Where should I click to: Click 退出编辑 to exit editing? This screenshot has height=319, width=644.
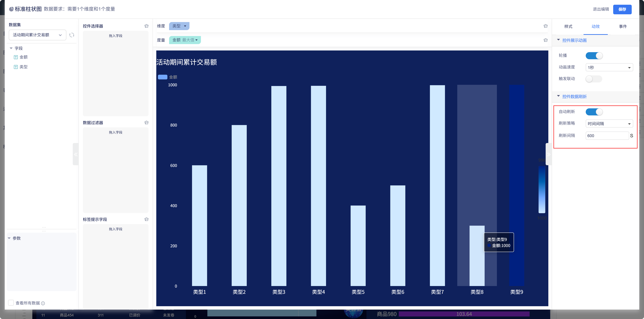coord(601,9)
